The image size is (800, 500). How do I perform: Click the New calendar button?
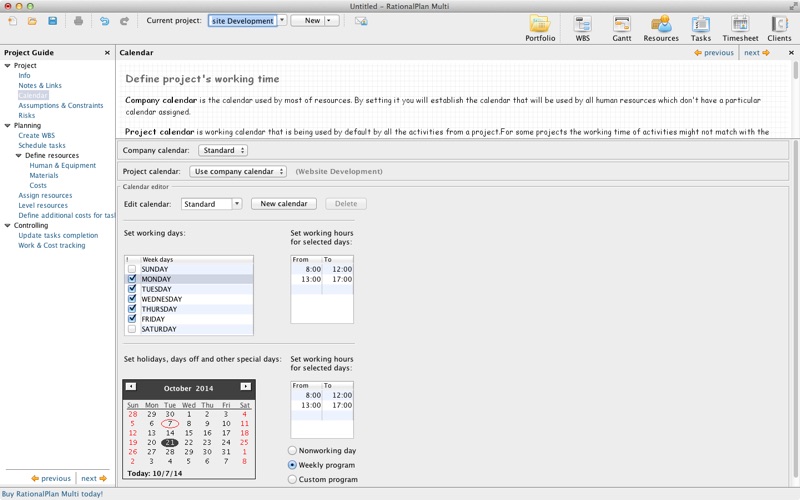tap(284, 204)
